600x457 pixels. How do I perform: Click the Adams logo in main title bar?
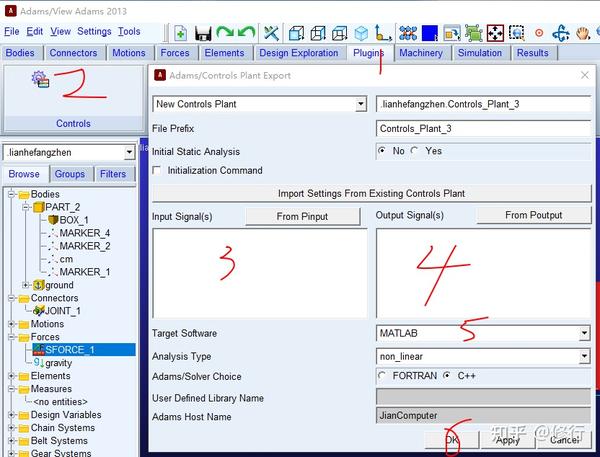(x=10, y=11)
